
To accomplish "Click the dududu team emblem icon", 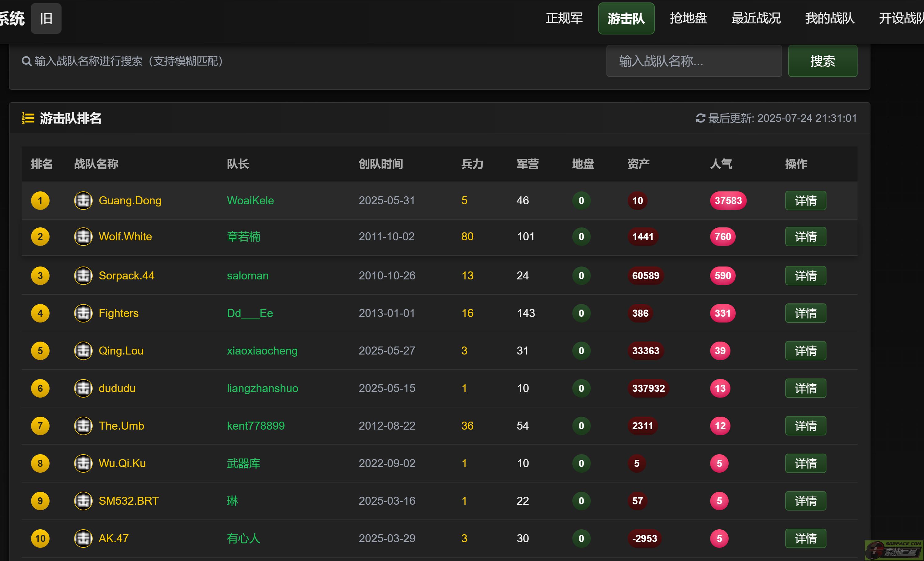I will tap(83, 388).
